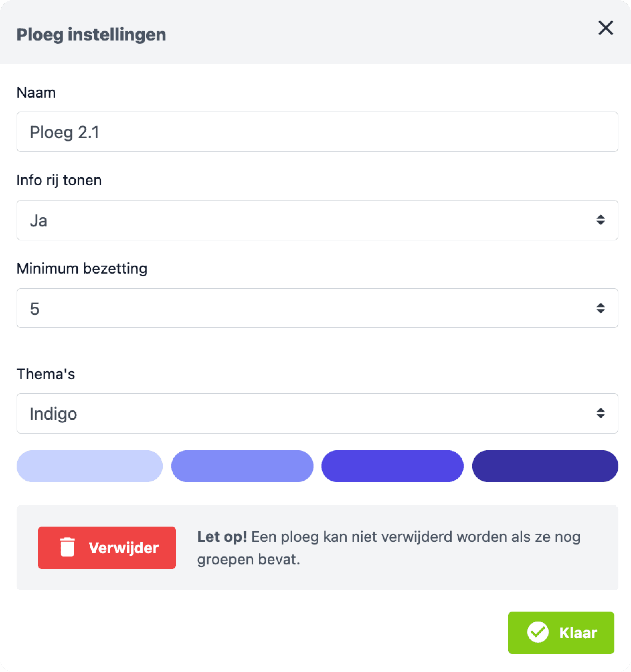Open the Info rij tonen dropdown

(317, 220)
